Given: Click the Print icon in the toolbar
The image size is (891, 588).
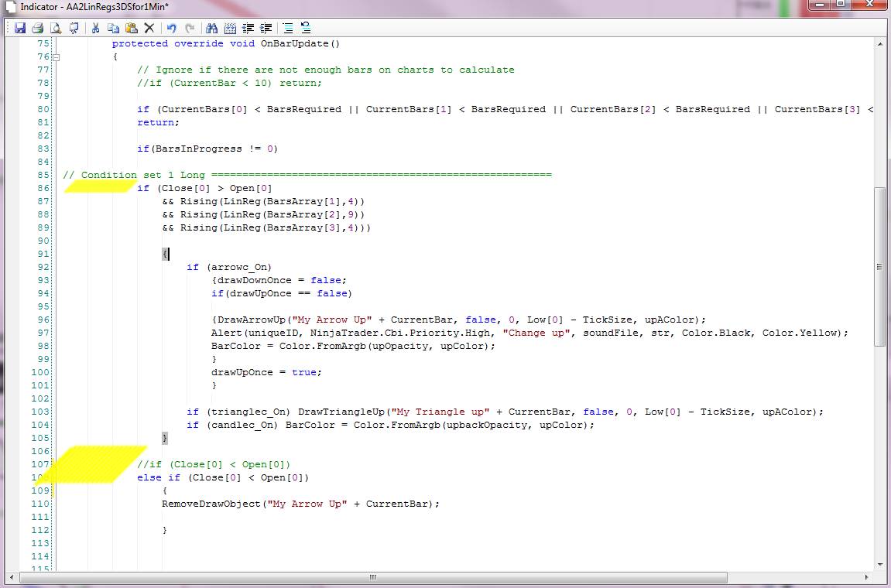Looking at the screenshot, I should coord(37,28).
